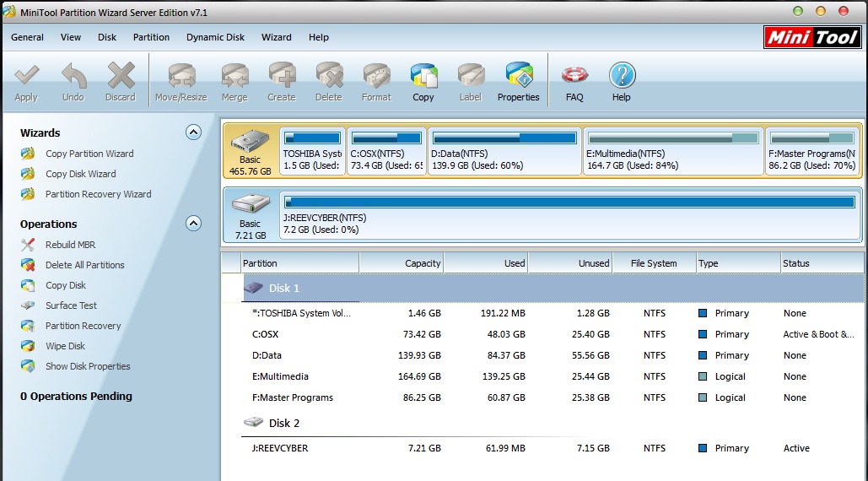This screenshot has height=481, width=868.
Task: Click the Delete All Partitions icon
Action: [28, 265]
